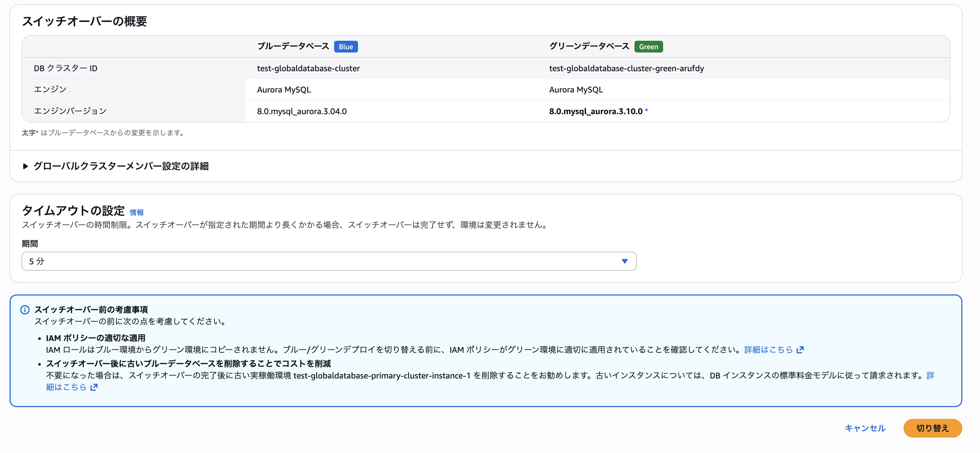The image size is (980, 453).
Task: Select test-globaldatabase-cluster-green-arufdy cluster ID text
Action: 626,68
